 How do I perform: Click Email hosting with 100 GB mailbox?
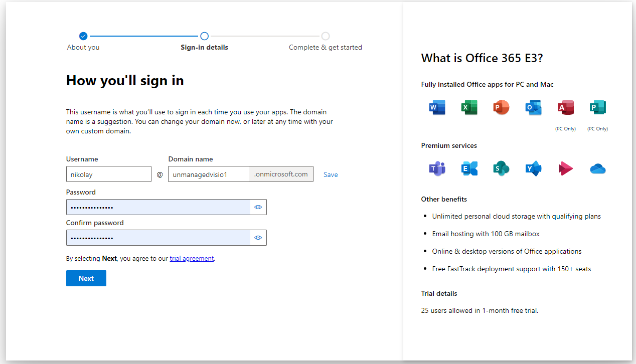point(486,234)
